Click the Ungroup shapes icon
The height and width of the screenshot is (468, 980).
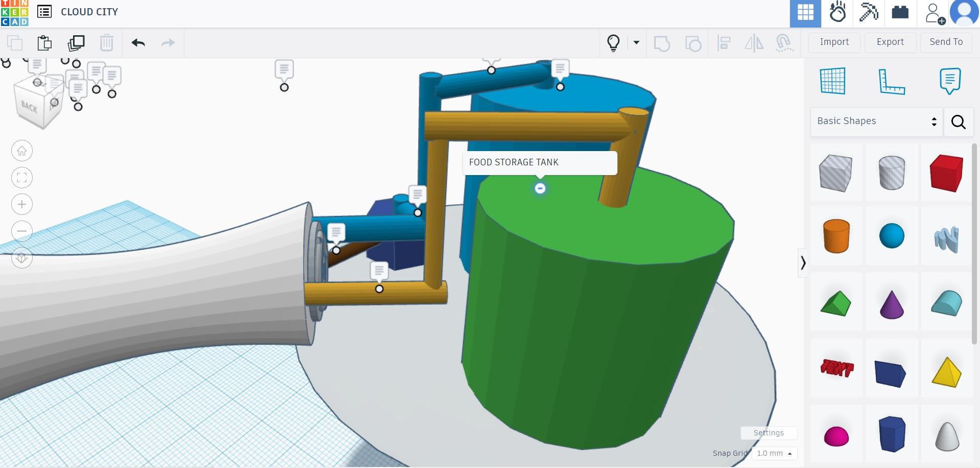click(x=693, y=43)
